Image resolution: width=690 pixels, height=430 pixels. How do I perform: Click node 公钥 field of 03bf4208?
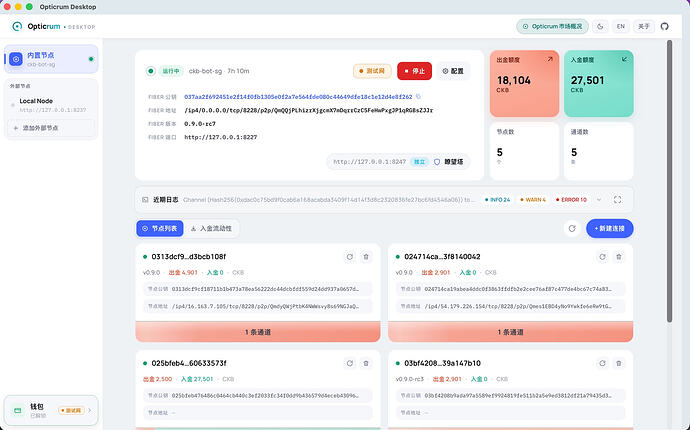(510, 396)
